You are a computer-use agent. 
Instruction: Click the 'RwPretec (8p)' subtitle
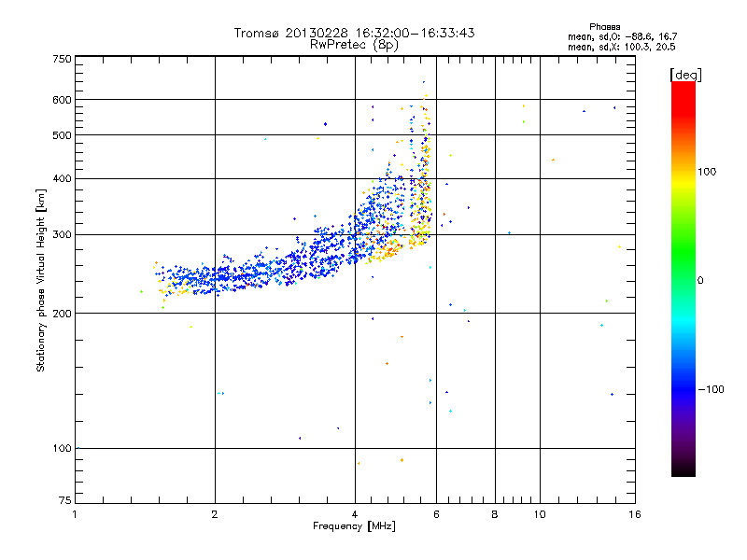[354, 45]
